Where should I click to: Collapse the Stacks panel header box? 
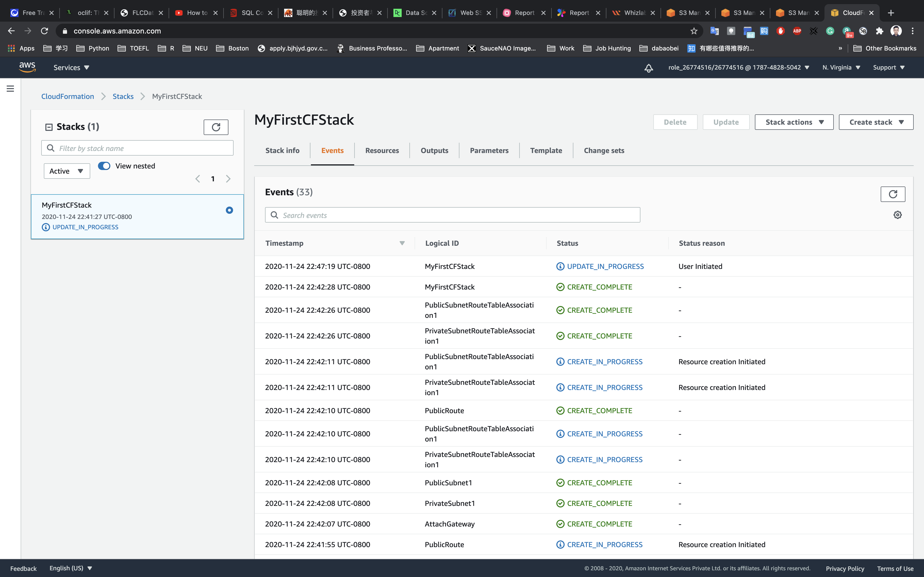coord(49,127)
